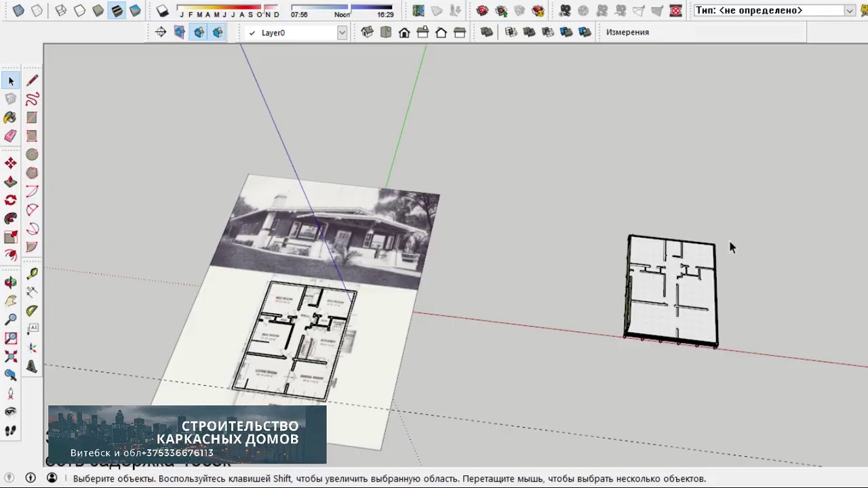Expand the Тип classification dropdown
This screenshot has width=868, height=488.
pyautogui.click(x=849, y=10)
